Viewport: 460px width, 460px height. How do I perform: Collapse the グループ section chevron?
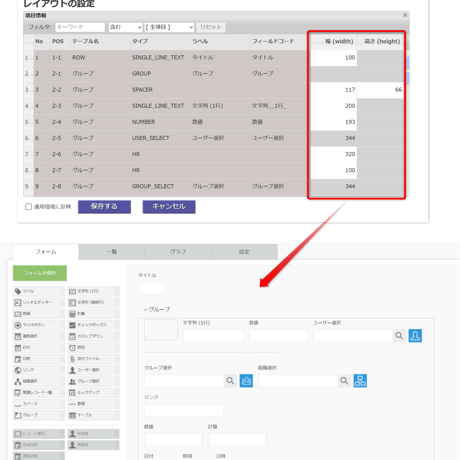pyautogui.click(x=145, y=310)
